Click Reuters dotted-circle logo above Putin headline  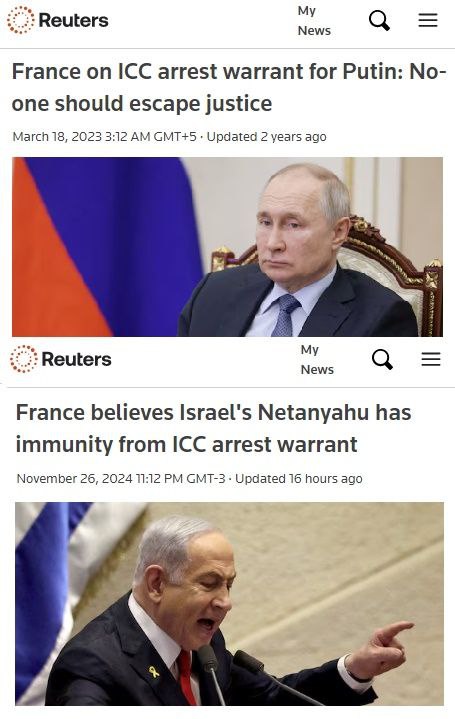(x=21, y=20)
